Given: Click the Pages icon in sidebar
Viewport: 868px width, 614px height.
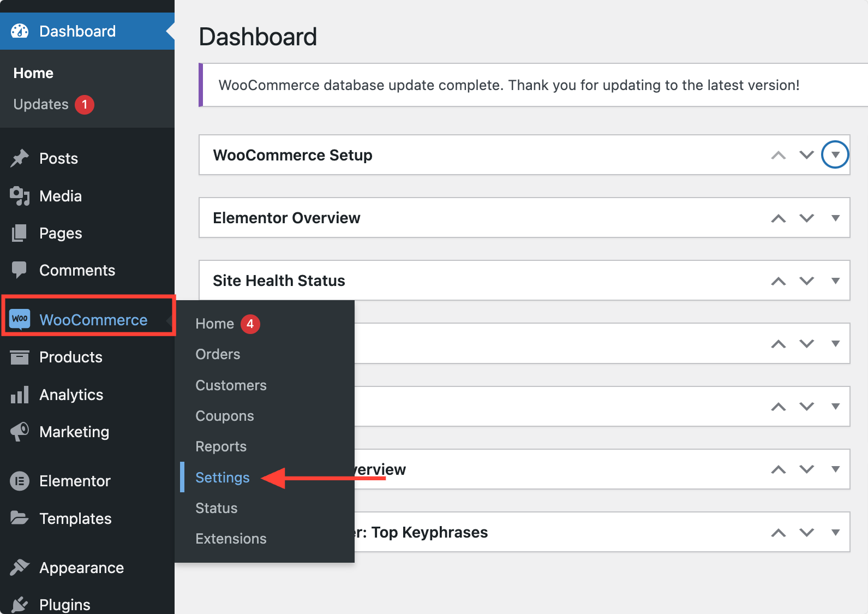Looking at the screenshot, I should (x=20, y=233).
